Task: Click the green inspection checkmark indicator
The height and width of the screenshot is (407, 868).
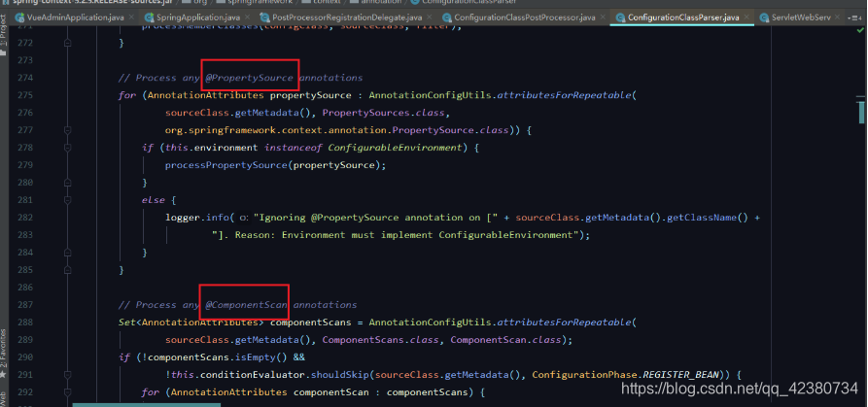Action: [x=861, y=29]
